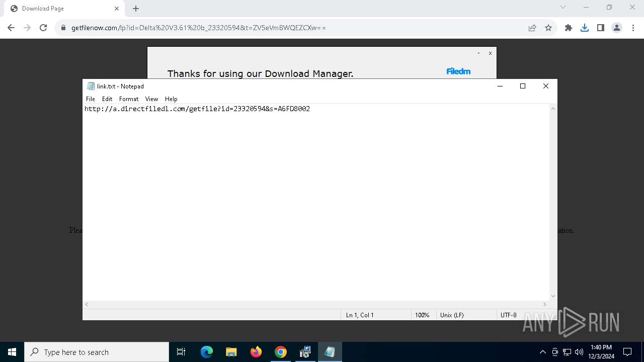Switch to Chrome on the taskbar
Viewport: 644px width, 362px height.
281,352
